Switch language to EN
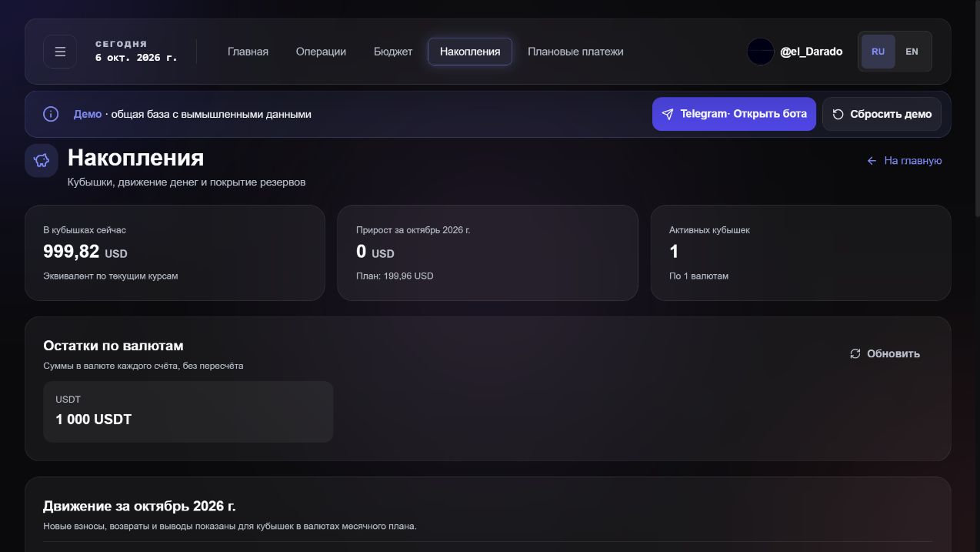Image resolution: width=980 pixels, height=552 pixels. (x=912, y=52)
